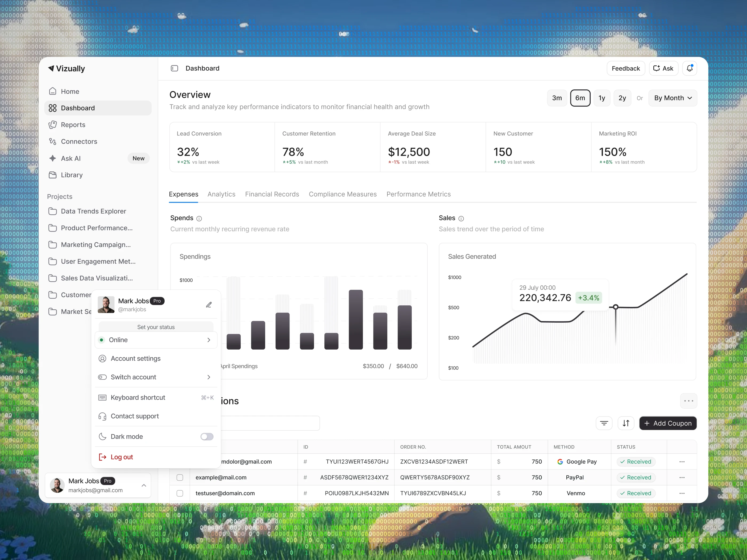The width and height of the screenshot is (747, 560).
Task: Open row actions for PayPal transaction
Action: pos(682,477)
